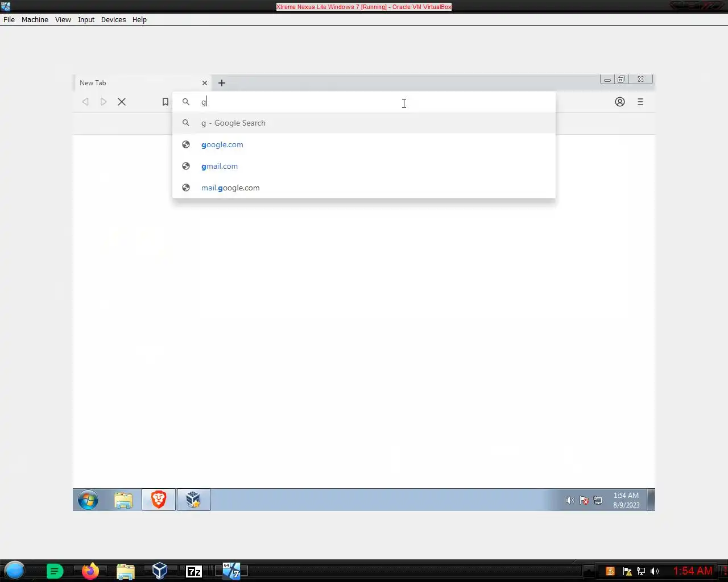The width and height of the screenshot is (728, 582).
Task: Open the Input menu
Action: (86, 19)
